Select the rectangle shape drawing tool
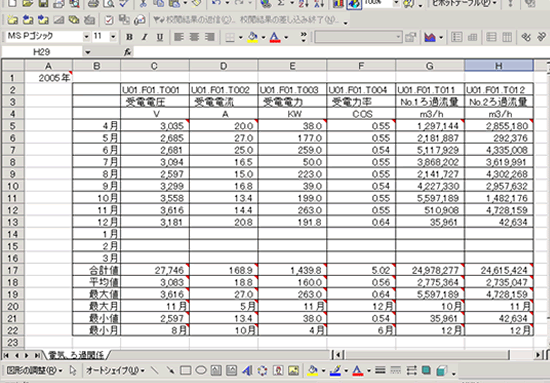This screenshot has height=383, width=550. (186, 370)
